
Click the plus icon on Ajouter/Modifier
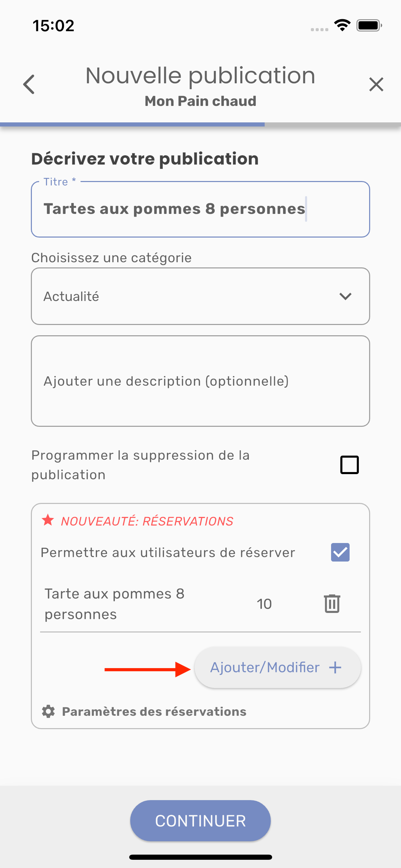335,667
